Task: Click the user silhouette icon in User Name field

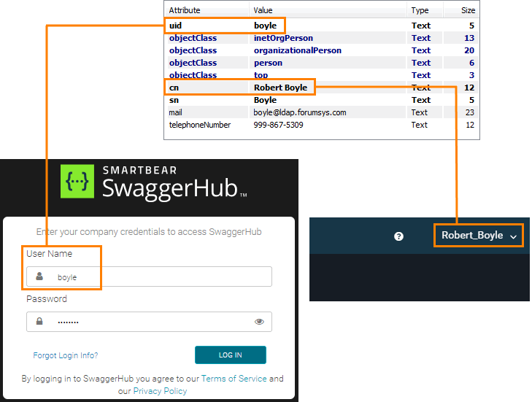Action: click(39, 276)
